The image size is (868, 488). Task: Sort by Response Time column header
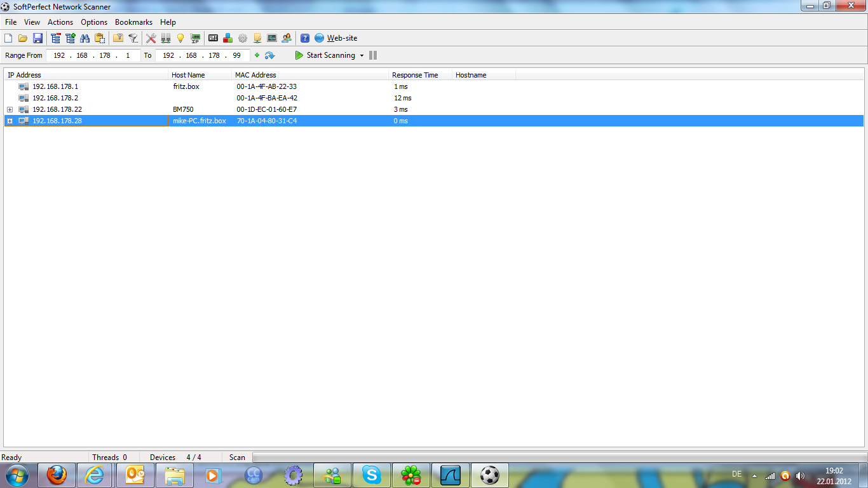click(x=421, y=75)
